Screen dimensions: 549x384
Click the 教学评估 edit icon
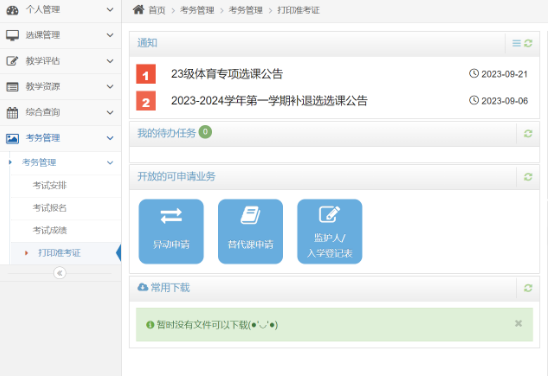point(12,61)
